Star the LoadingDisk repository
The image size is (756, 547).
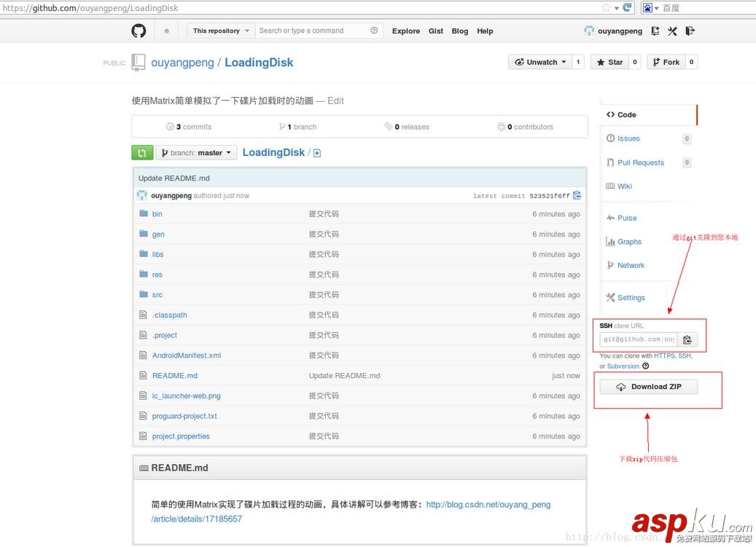(x=610, y=62)
